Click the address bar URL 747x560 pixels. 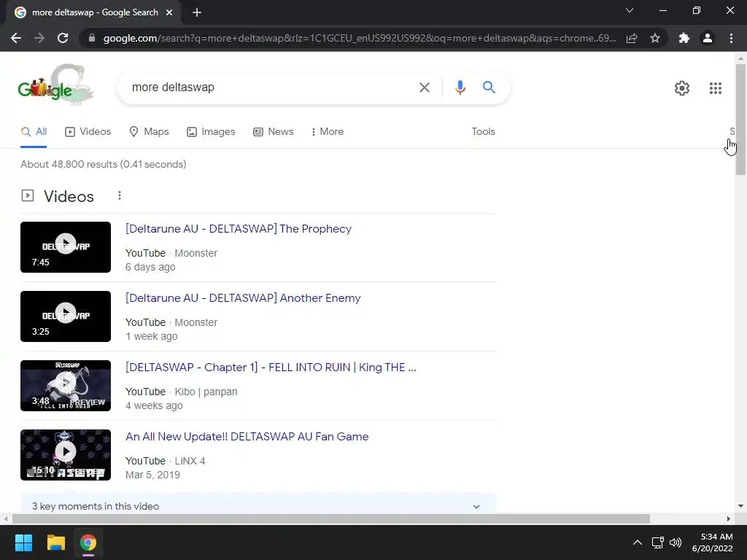point(360,38)
